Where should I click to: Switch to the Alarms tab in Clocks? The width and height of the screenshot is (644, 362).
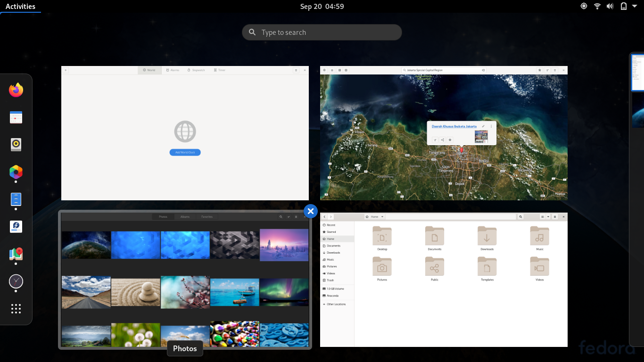point(173,70)
